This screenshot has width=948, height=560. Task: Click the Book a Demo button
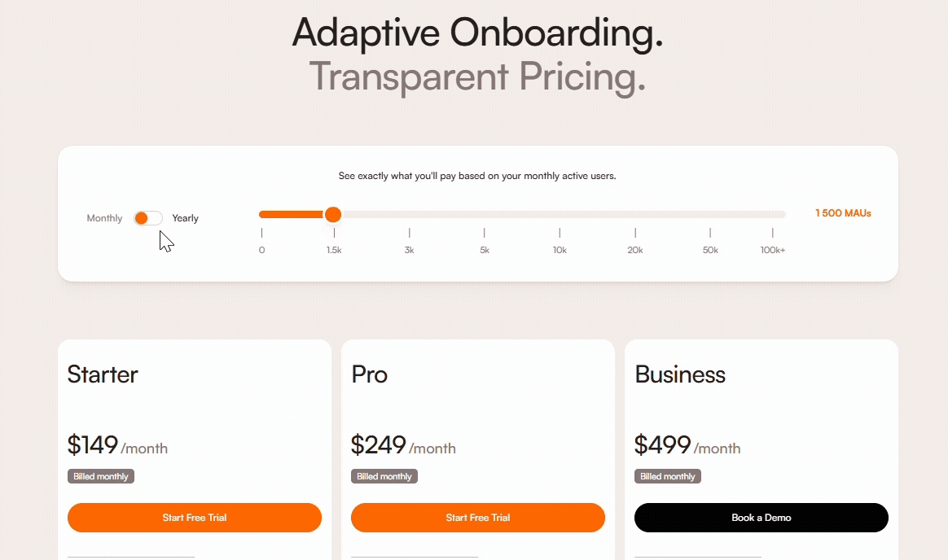(761, 518)
